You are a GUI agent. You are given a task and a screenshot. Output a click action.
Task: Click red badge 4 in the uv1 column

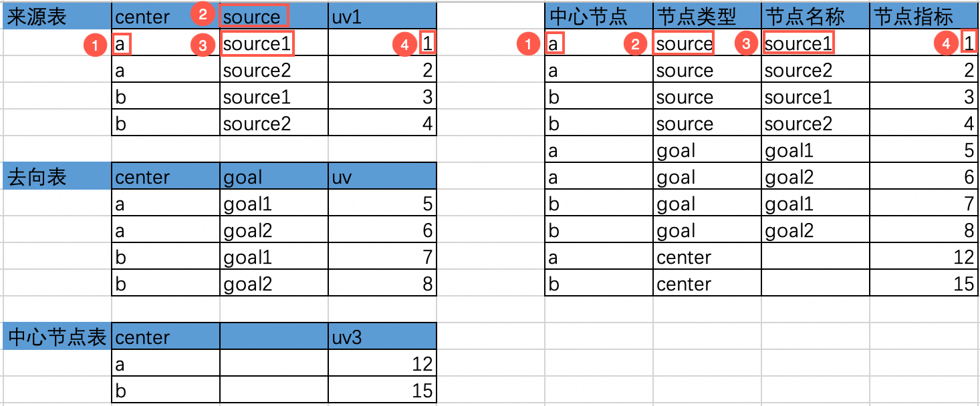click(403, 45)
